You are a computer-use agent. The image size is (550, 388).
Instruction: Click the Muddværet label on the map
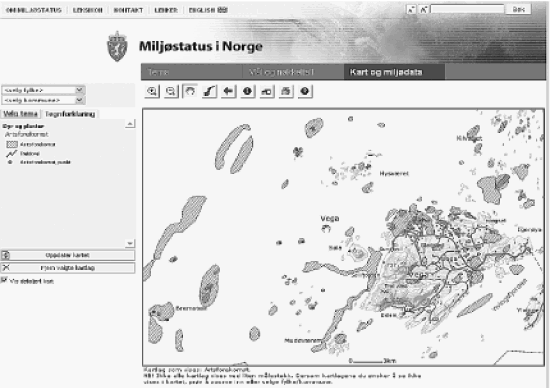[303, 340]
